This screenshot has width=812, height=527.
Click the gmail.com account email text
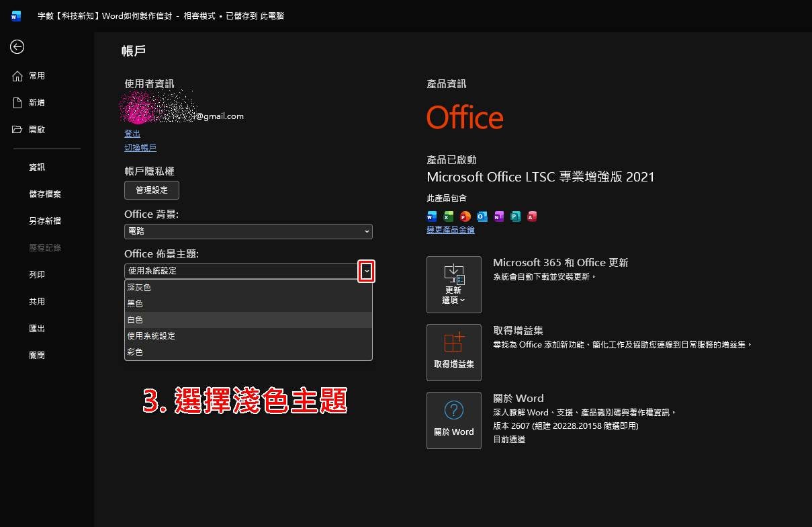220,116
